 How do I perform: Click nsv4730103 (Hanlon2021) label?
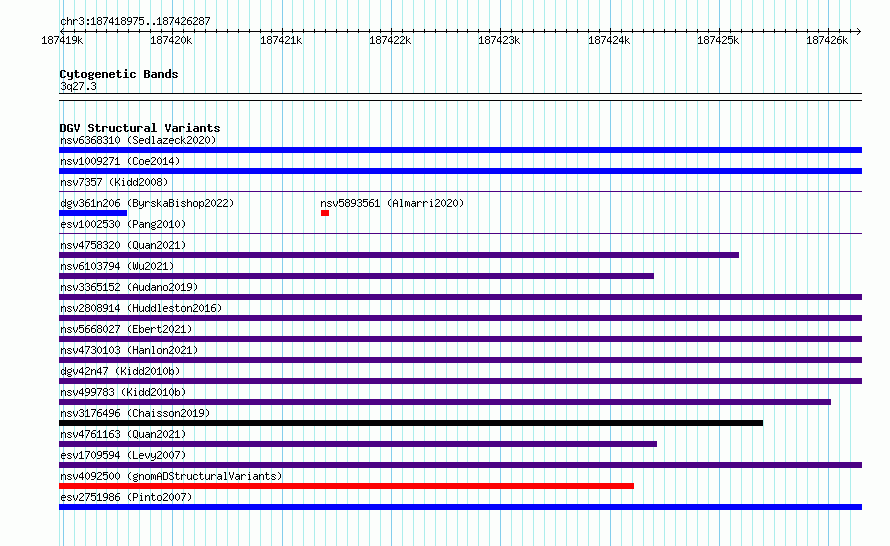tap(129, 350)
